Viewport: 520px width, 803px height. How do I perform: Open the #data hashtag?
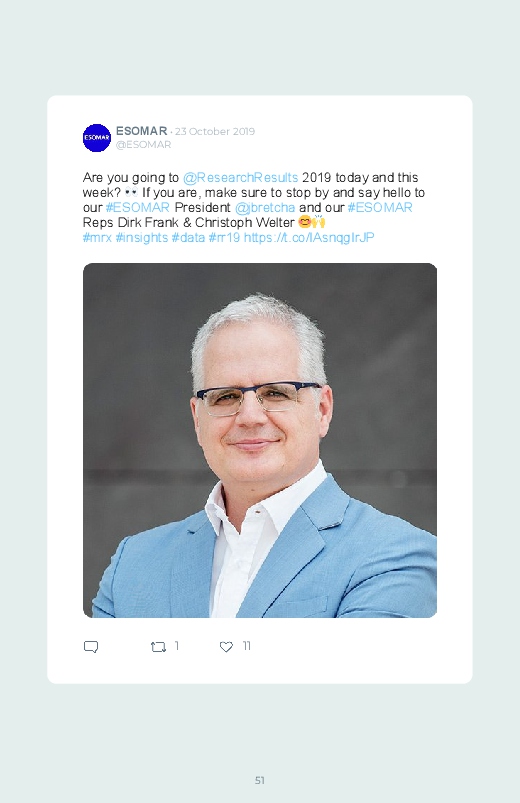[x=188, y=238]
